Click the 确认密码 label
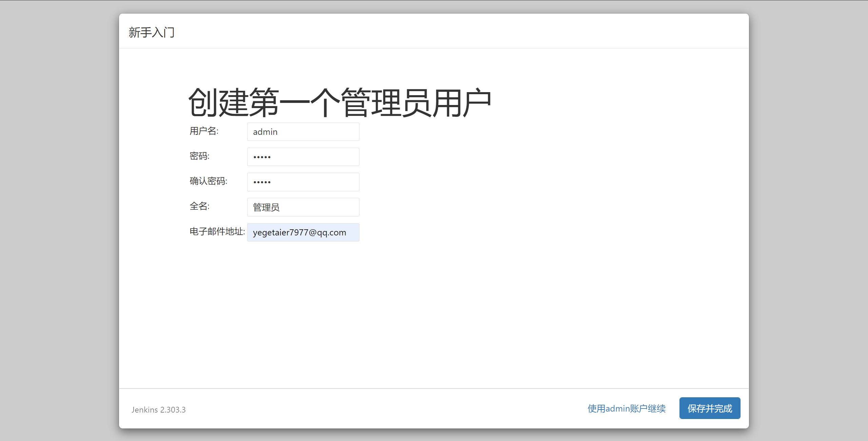The height and width of the screenshot is (441, 868). [208, 181]
